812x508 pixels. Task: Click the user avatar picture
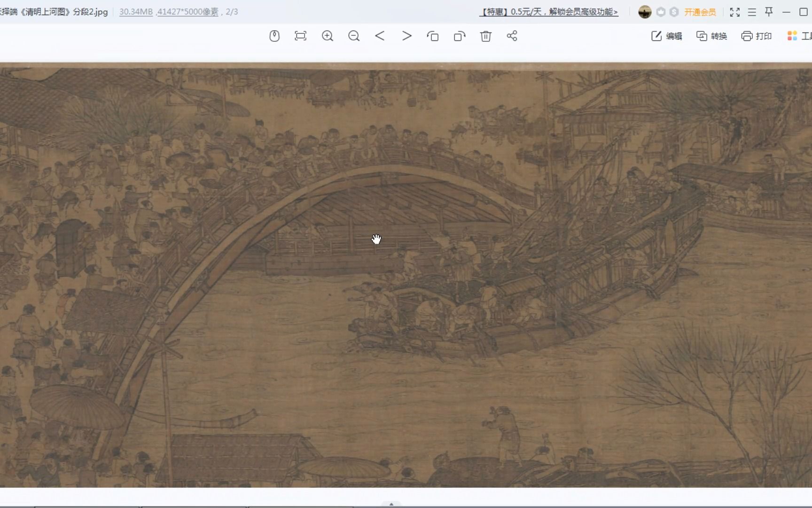pyautogui.click(x=645, y=12)
